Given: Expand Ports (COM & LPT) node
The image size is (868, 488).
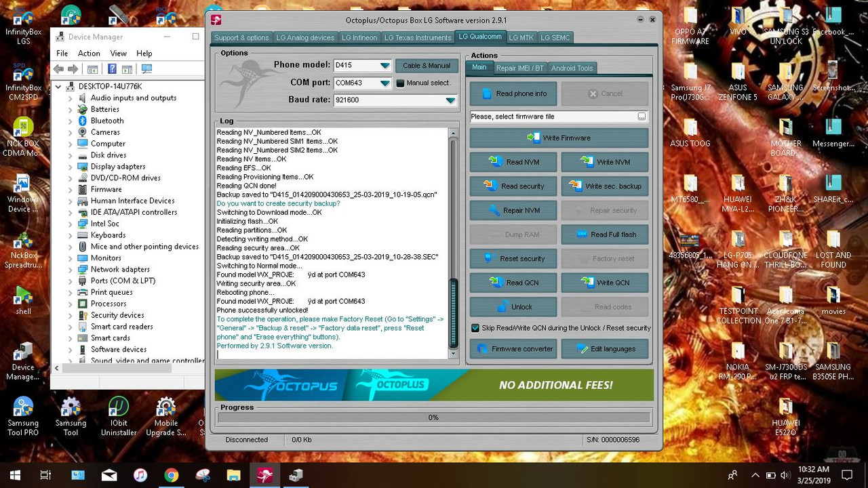Looking at the screenshot, I should point(70,281).
